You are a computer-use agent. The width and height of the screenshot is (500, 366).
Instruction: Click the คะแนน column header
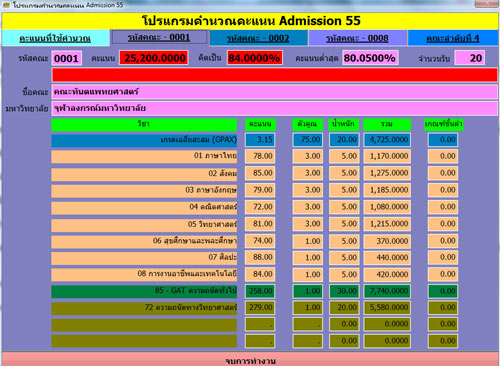click(260, 124)
